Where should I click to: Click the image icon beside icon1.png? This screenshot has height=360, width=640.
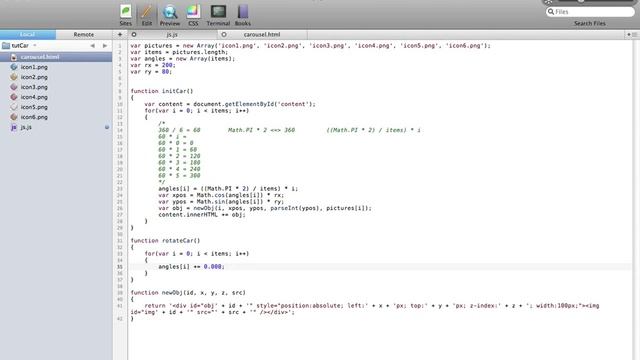point(14,67)
